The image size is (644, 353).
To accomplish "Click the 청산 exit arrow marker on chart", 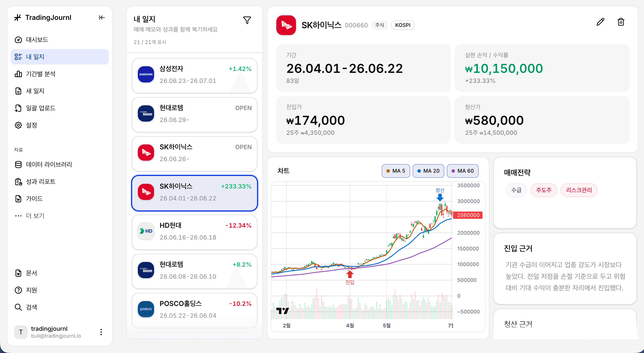I will point(440,197).
